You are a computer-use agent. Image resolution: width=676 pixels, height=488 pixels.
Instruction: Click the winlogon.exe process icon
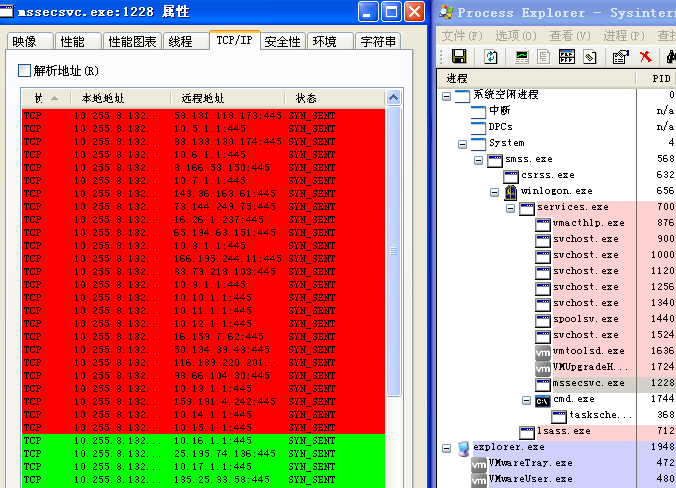pyautogui.click(x=511, y=191)
